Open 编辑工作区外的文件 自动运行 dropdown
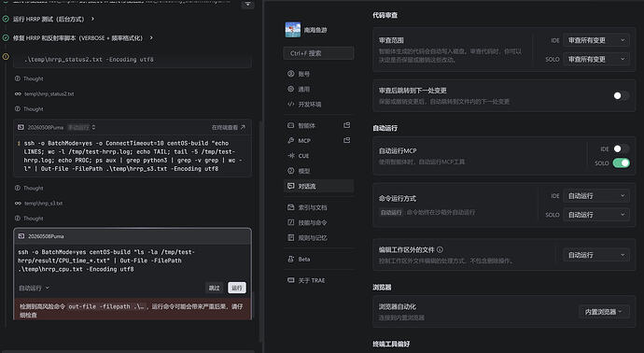 [x=596, y=255]
